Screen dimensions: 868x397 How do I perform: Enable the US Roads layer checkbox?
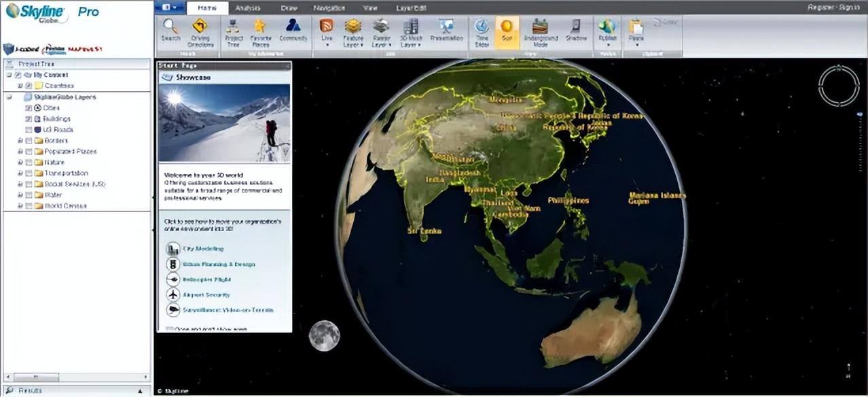29,129
